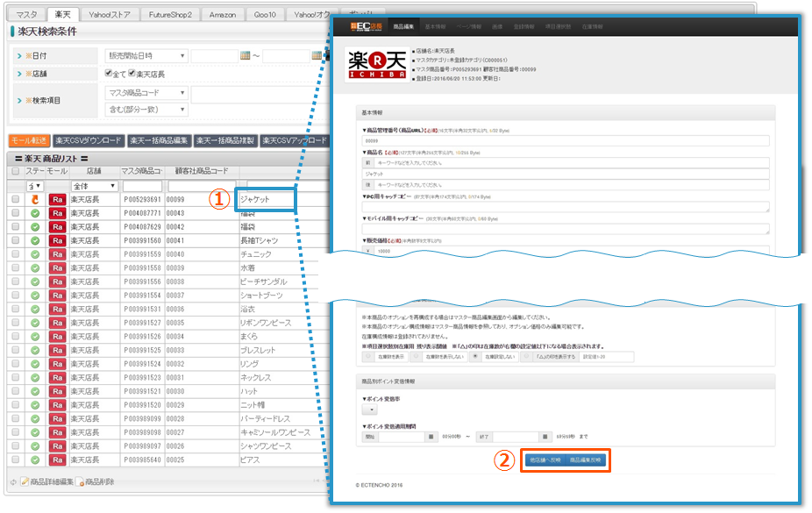The height and width of the screenshot is (513, 812).
Task: Click the EC店長 logo in edit window
Action: click(x=366, y=26)
